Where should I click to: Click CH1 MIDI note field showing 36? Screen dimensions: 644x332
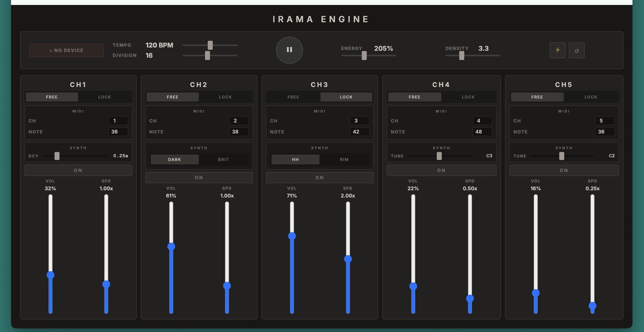pos(118,132)
